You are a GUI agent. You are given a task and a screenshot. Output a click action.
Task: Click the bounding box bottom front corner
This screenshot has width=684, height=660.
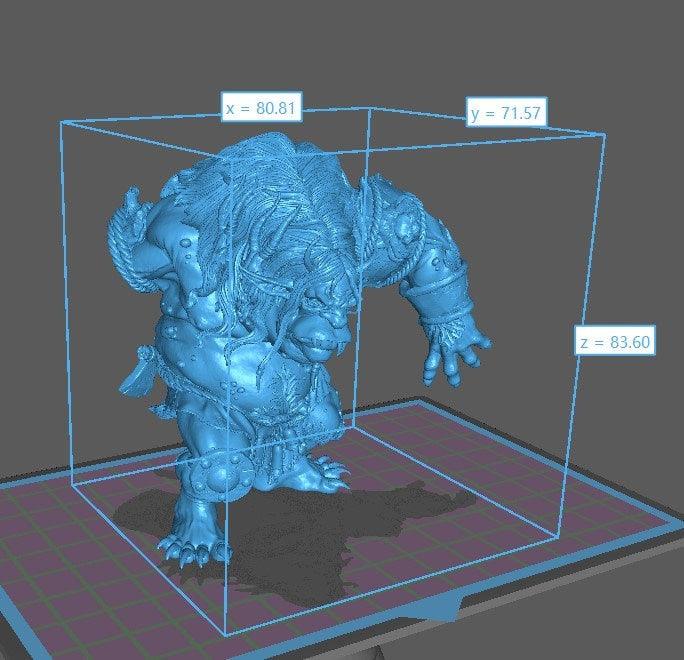225,635
